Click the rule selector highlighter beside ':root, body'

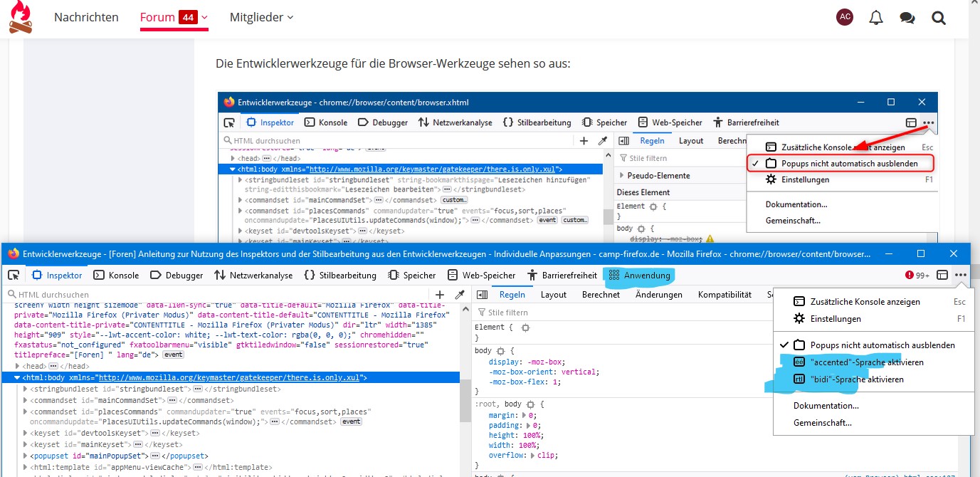click(530, 404)
